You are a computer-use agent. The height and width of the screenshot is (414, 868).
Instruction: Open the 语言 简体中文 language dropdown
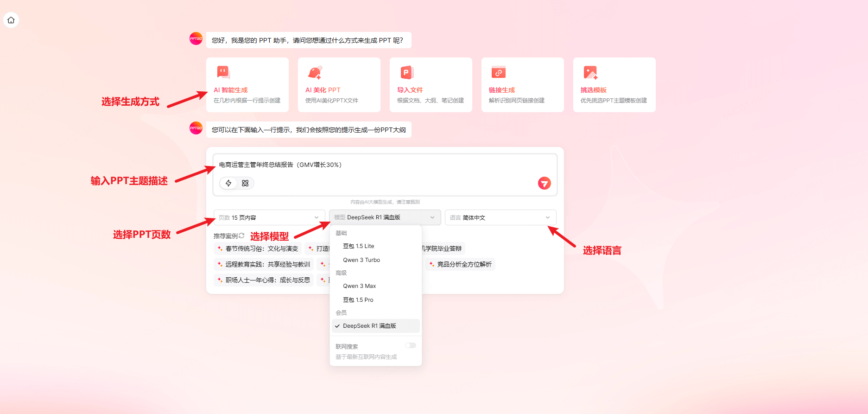[x=501, y=217]
